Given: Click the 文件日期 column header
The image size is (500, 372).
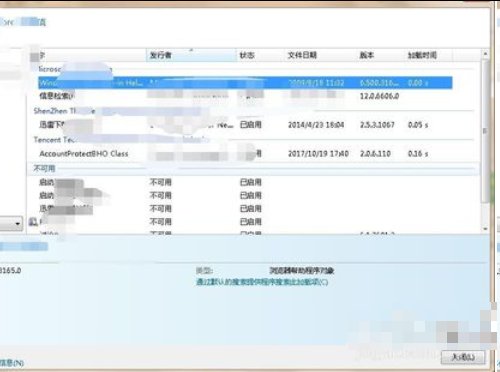Looking at the screenshot, I should 320,55.
